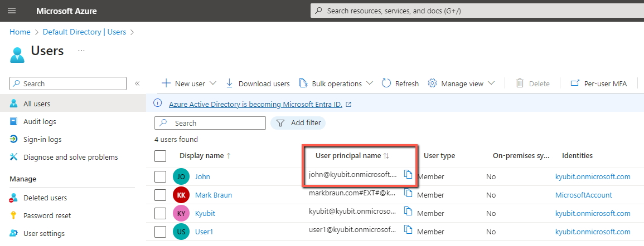Click John's kyubit.onmicrosoft.com identity link

pos(593,177)
